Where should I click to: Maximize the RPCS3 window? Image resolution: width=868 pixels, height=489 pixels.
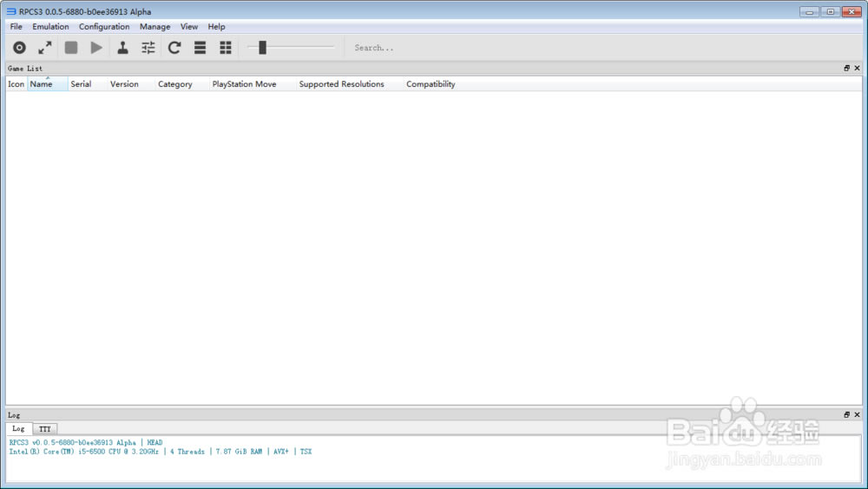831,11
